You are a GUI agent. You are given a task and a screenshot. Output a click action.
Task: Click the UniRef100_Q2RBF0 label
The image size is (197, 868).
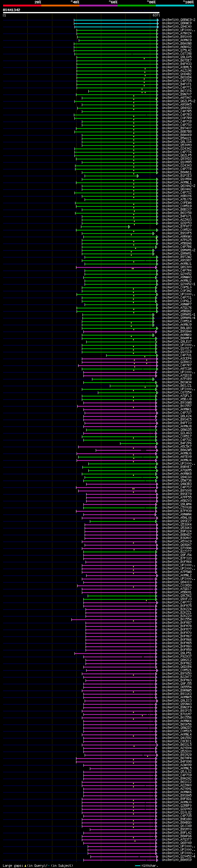(176, 805)
